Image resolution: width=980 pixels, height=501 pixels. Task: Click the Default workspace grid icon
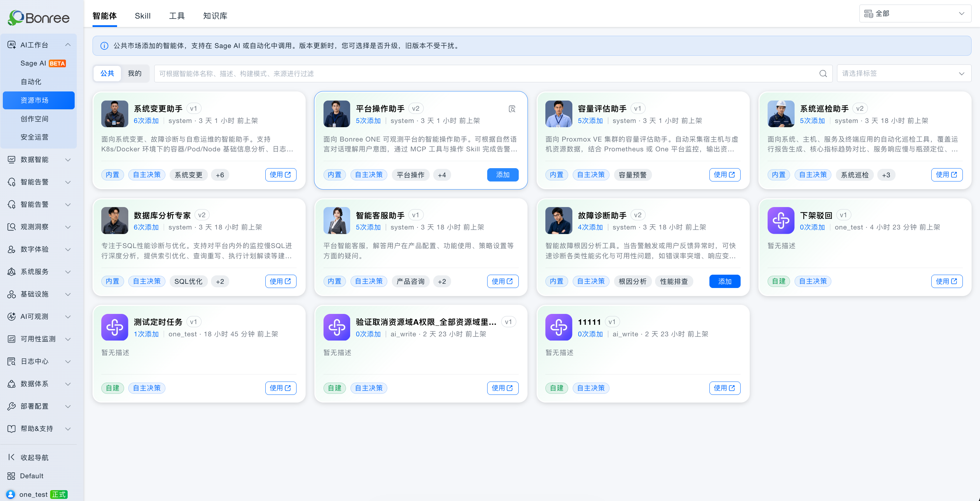point(11,476)
